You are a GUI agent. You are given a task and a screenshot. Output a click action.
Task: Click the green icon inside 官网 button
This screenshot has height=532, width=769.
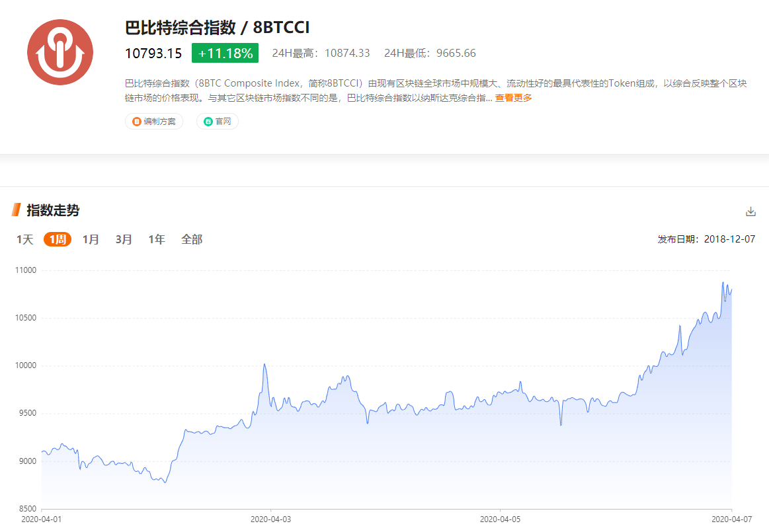(208, 122)
